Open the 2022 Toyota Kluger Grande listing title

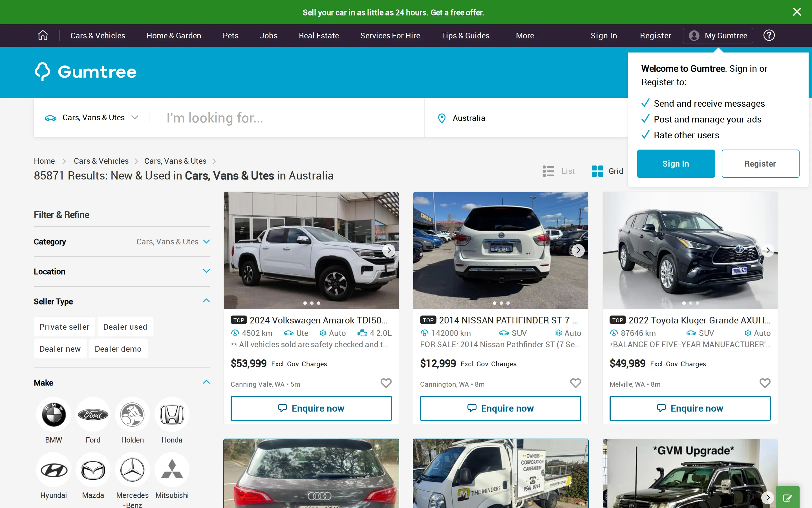pyautogui.click(x=699, y=320)
